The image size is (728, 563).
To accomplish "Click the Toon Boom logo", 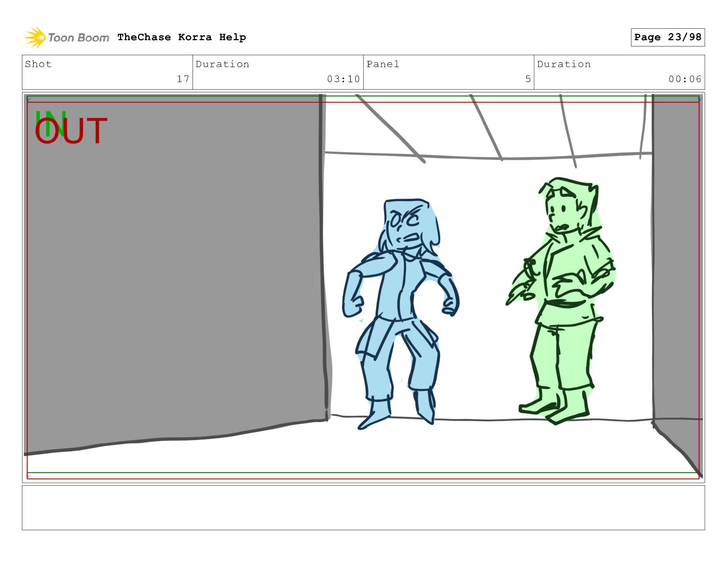I will pyautogui.click(x=66, y=38).
